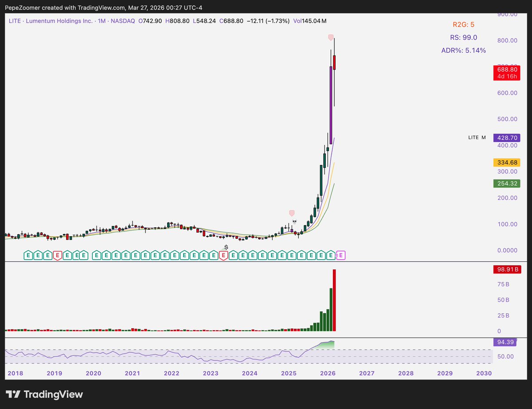Screen dimensions: 532x409
Task: Click the −12.11 (−1.73%) change value
Action: point(268,21)
